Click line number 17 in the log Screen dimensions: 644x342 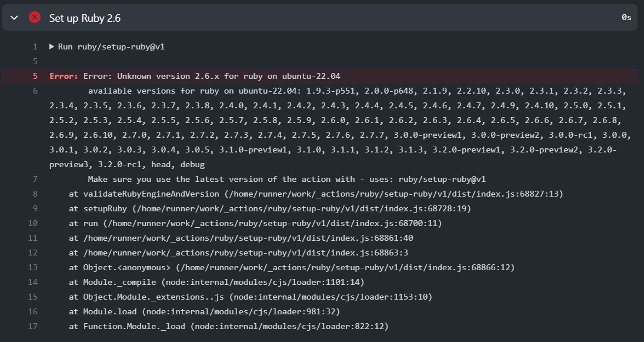pyautogui.click(x=33, y=326)
